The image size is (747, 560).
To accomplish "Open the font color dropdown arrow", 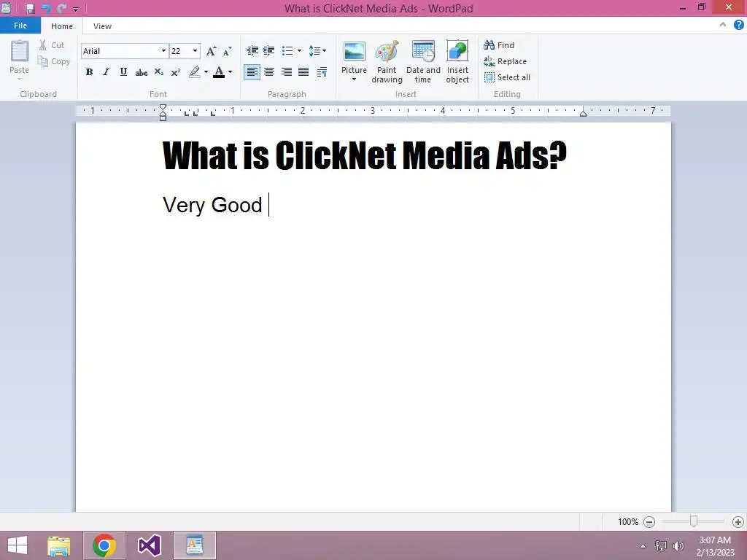I will click(x=230, y=72).
